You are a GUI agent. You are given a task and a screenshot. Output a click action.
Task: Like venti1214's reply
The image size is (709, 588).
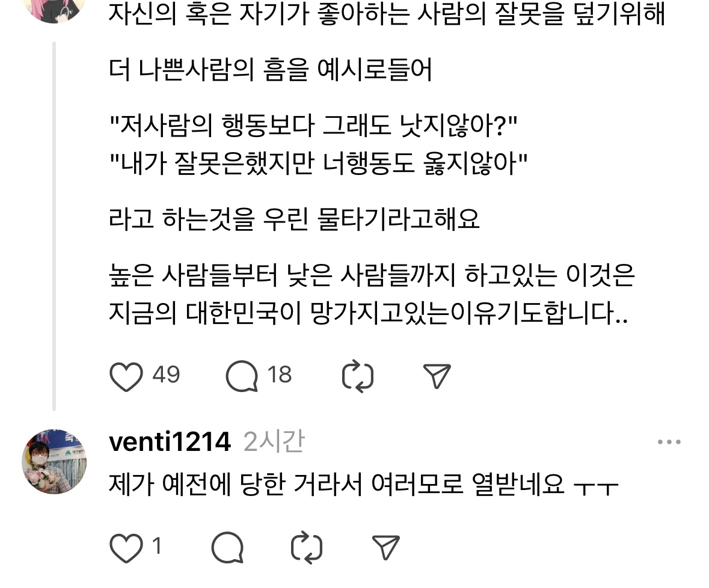pos(126,548)
